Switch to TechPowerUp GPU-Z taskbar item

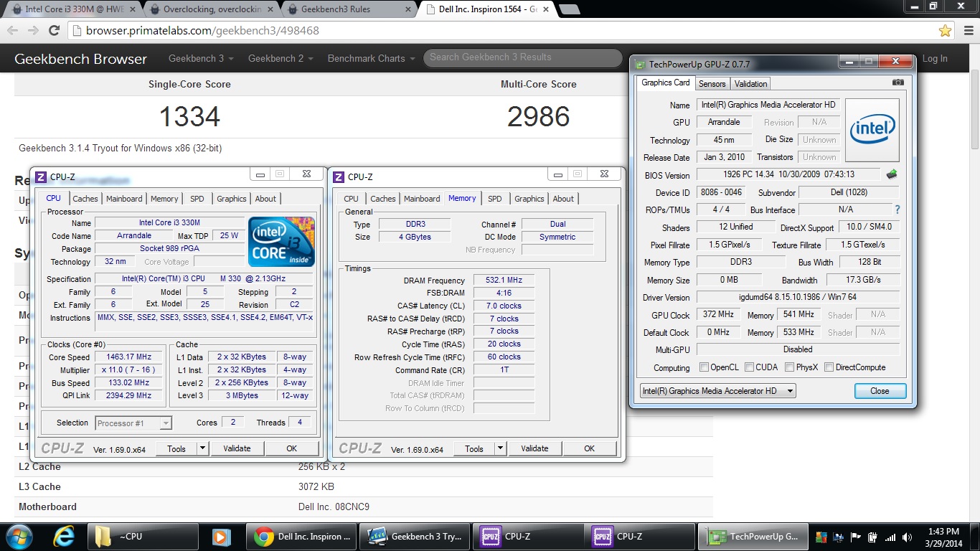click(753, 536)
